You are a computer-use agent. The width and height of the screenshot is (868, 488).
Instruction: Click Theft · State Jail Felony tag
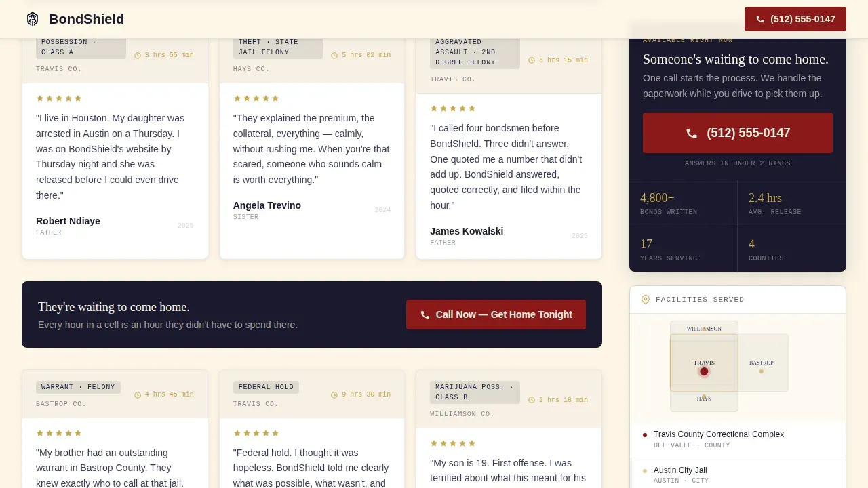point(278,47)
